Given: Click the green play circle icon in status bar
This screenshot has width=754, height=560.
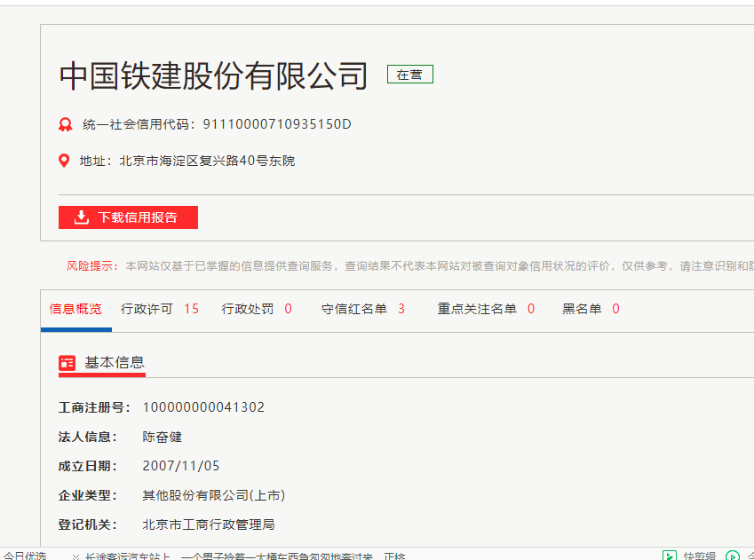Looking at the screenshot, I should tap(733, 556).
